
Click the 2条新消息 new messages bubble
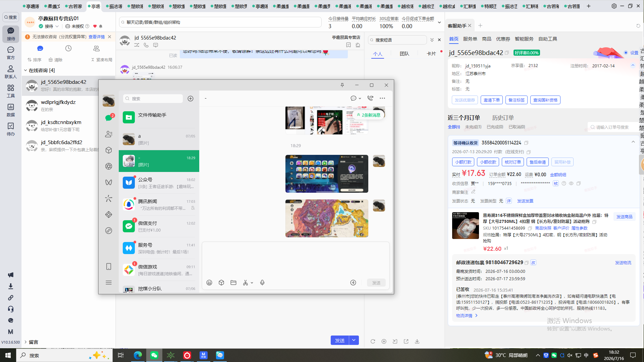click(368, 115)
